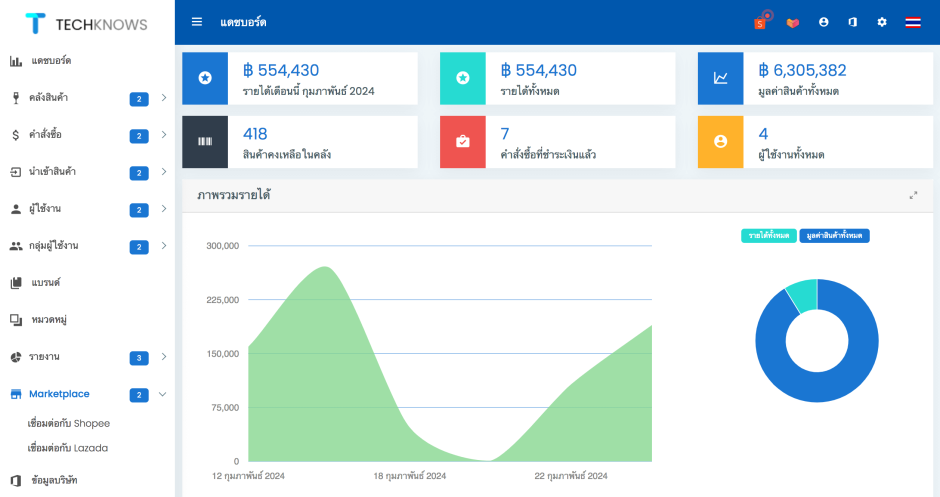Click the 18 กุมภาพันธ์ 2024 axis label
This screenshot has height=497, width=940.
[409, 476]
